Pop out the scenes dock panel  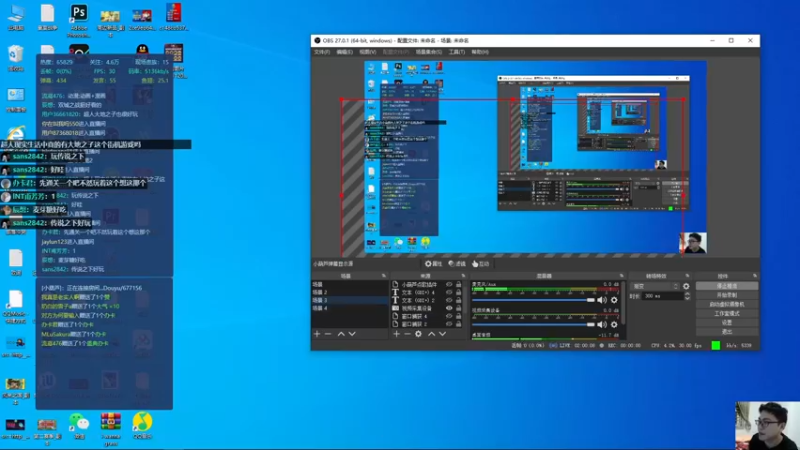click(384, 276)
